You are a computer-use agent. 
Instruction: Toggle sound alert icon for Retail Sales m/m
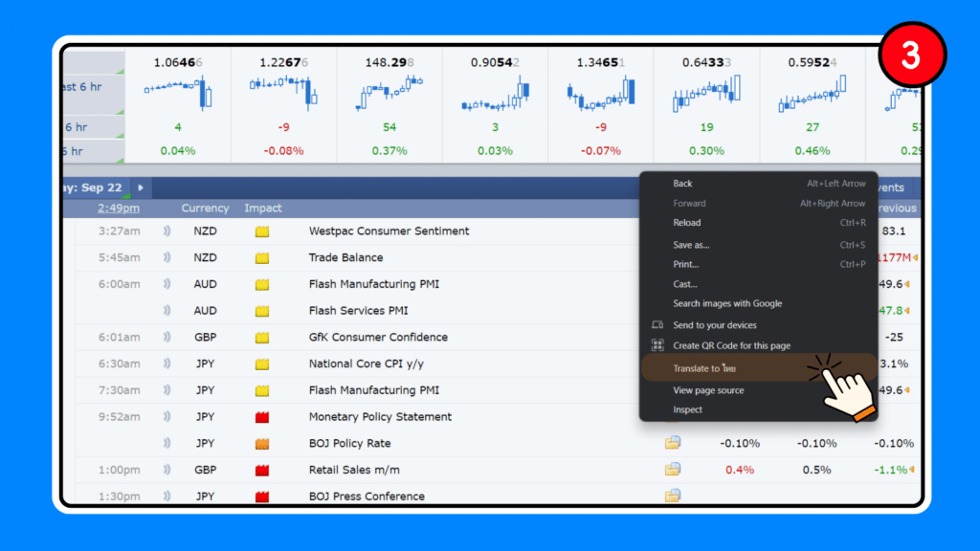pos(167,470)
